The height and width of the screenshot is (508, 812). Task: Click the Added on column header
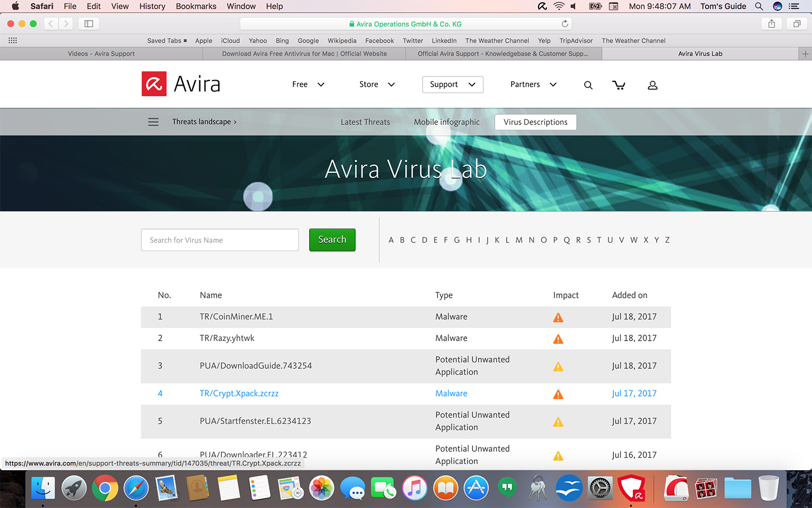[x=630, y=295]
